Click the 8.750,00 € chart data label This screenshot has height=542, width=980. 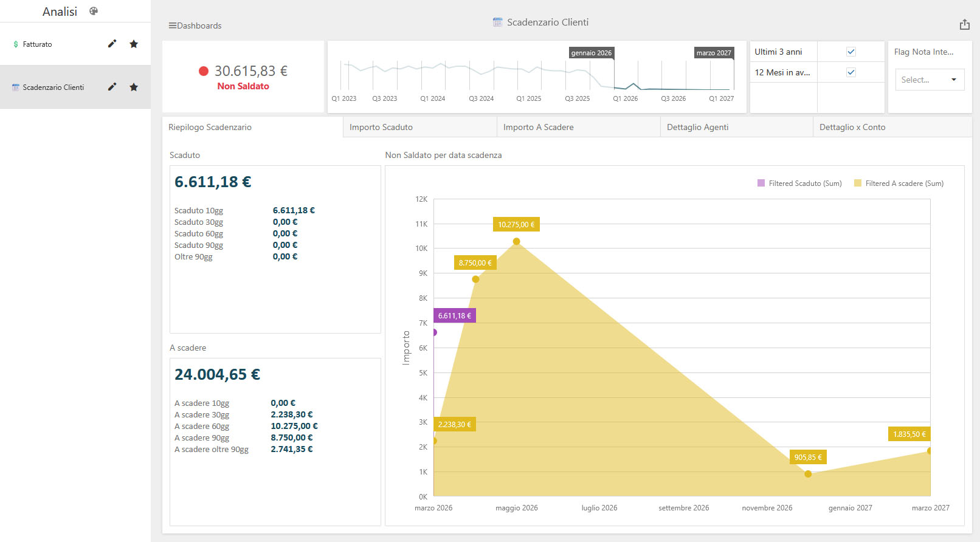pos(475,263)
